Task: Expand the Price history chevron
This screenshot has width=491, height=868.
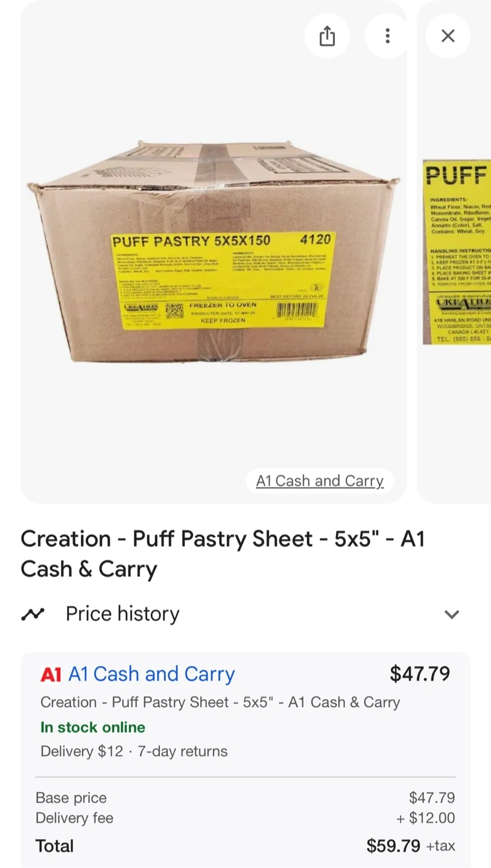Action: click(x=451, y=614)
